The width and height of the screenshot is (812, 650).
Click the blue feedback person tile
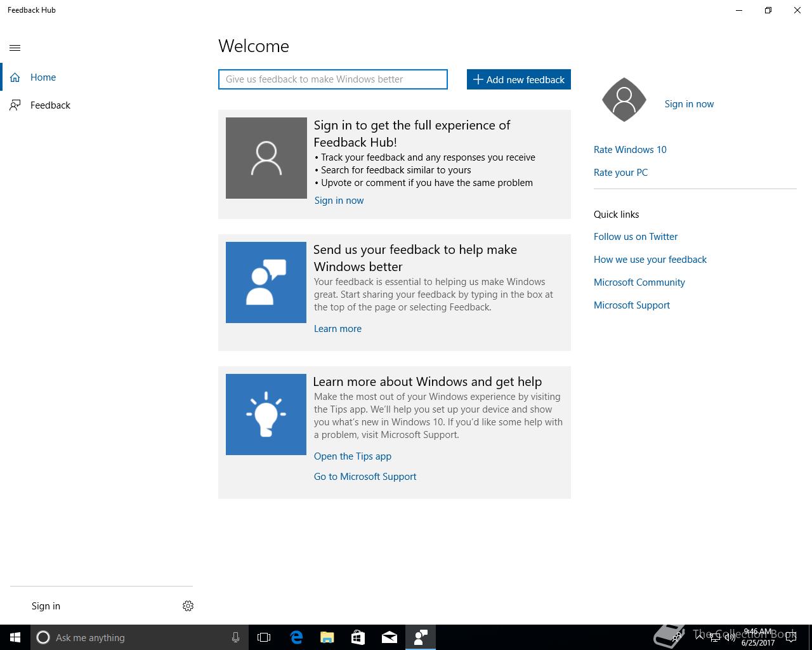click(266, 282)
